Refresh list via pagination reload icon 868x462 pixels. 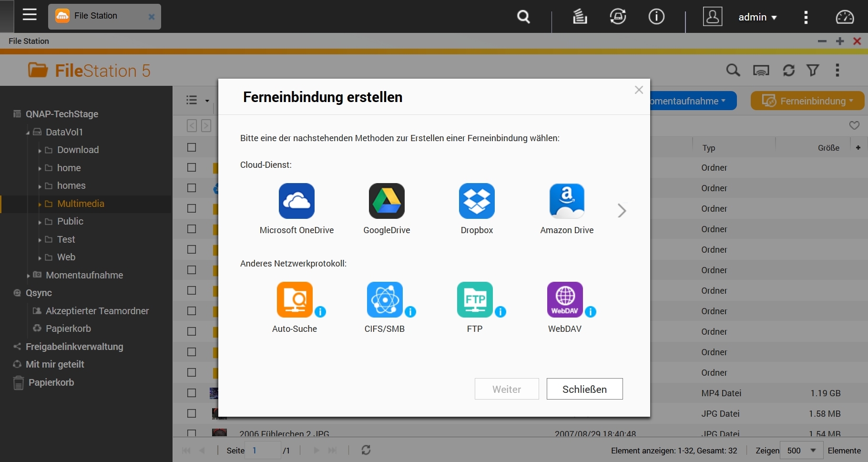(x=366, y=450)
